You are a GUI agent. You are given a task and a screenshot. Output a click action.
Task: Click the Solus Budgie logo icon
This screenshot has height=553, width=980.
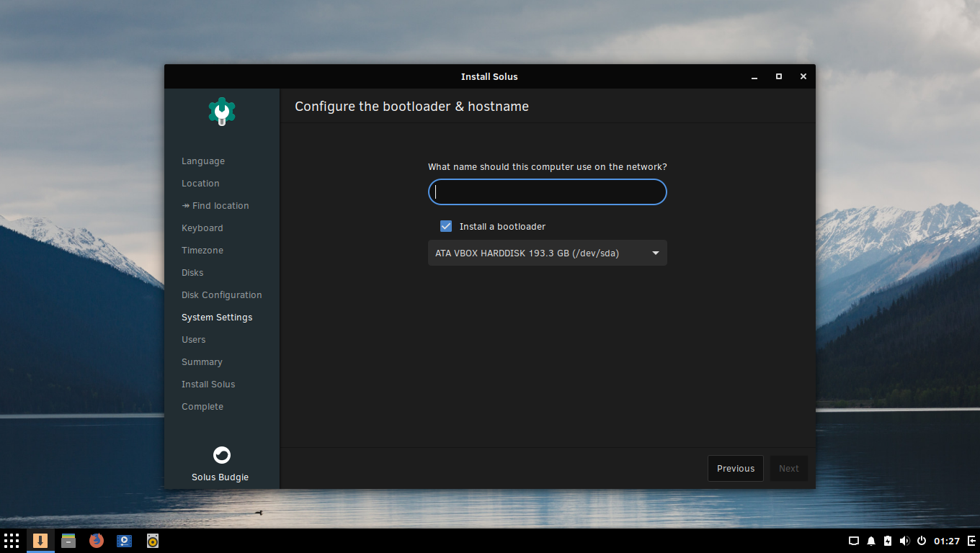(x=222, y=455)
